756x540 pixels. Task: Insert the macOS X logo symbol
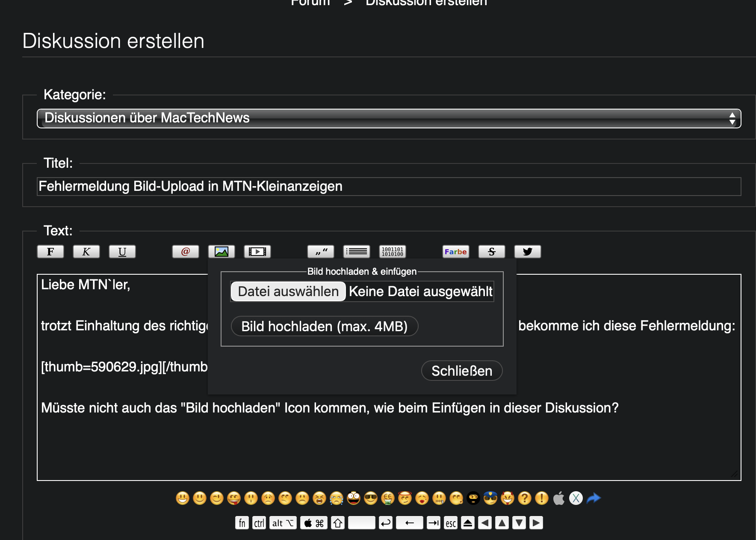pyautogui.click(x=576, y=498)
